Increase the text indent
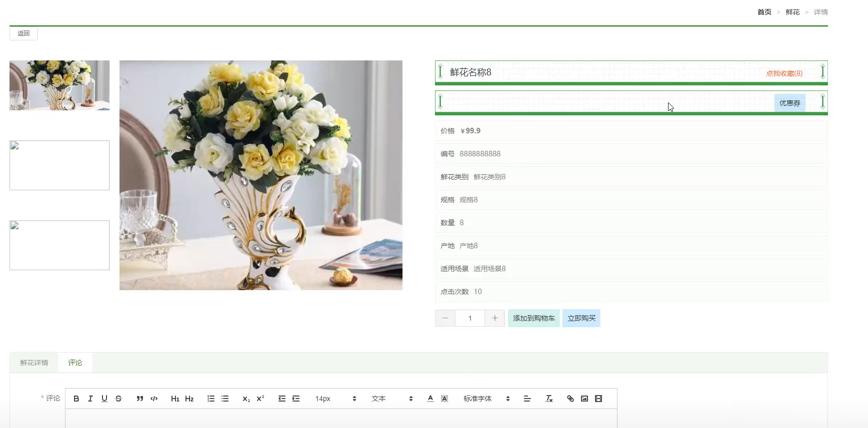This screenshot has width=868, height=428. coord(296,399)
